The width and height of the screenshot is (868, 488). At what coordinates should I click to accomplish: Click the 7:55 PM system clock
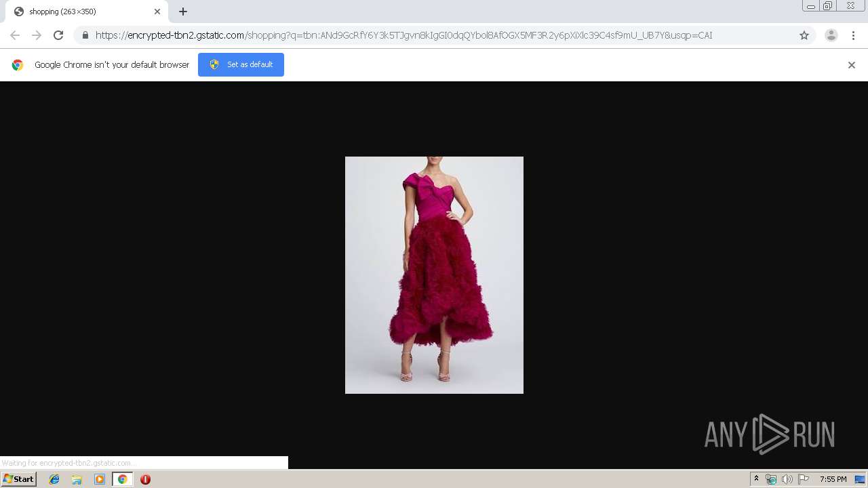[x=833, y=479]
